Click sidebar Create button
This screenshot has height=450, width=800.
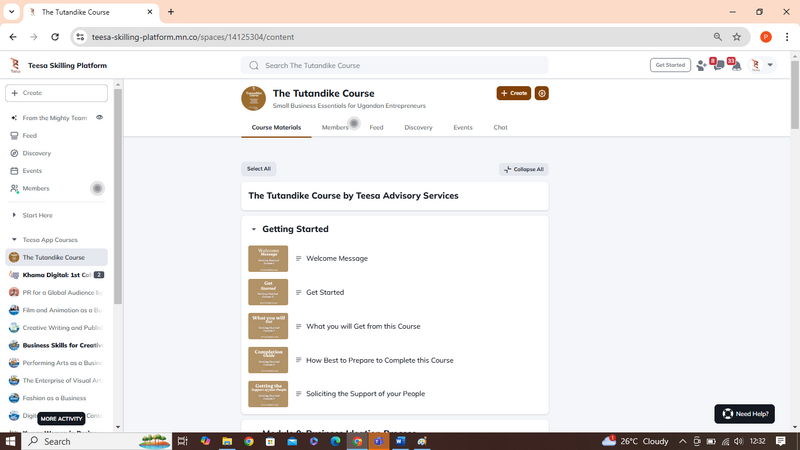56,93
